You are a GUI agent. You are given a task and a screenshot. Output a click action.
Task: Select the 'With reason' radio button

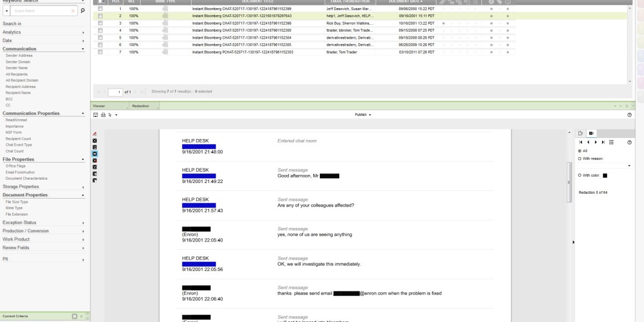(x=580, y=159)
